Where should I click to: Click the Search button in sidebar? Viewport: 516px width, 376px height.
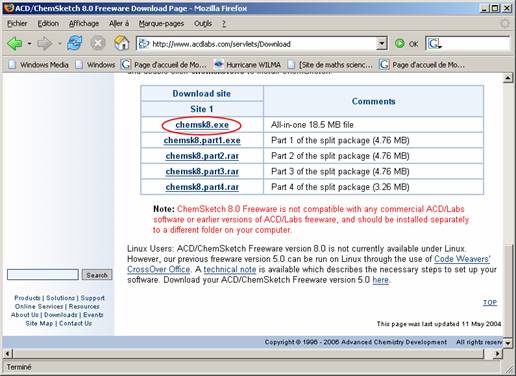pos(97,275)
